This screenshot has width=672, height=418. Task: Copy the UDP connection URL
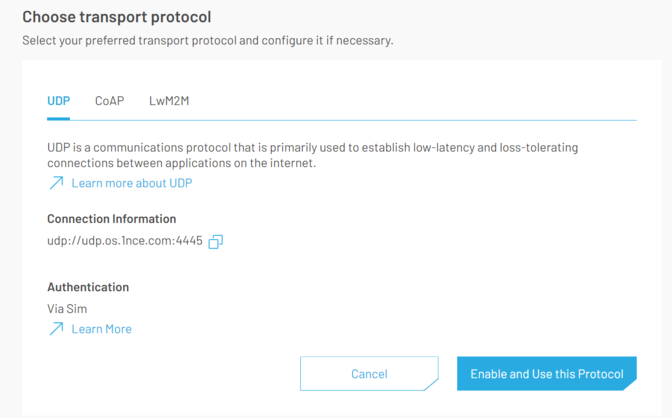point(215,241)
